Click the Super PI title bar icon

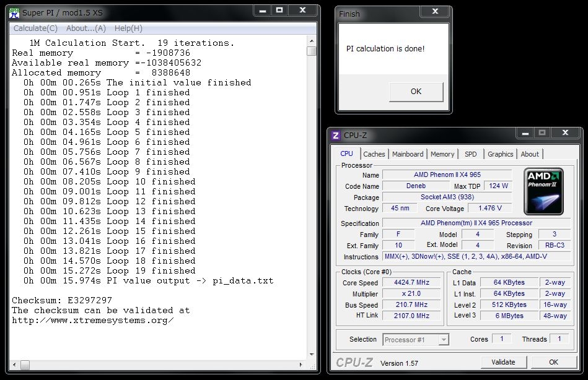click(13, 12)
